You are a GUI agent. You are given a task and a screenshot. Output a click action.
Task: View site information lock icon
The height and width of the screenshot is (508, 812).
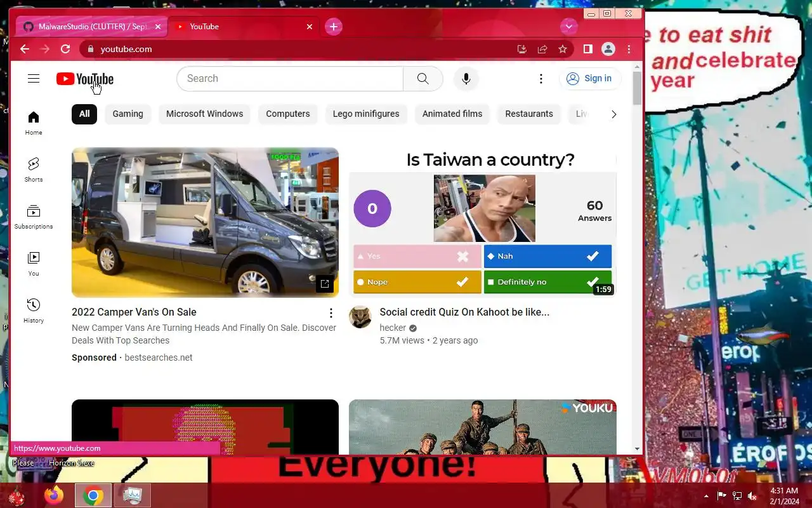(91, 49)
